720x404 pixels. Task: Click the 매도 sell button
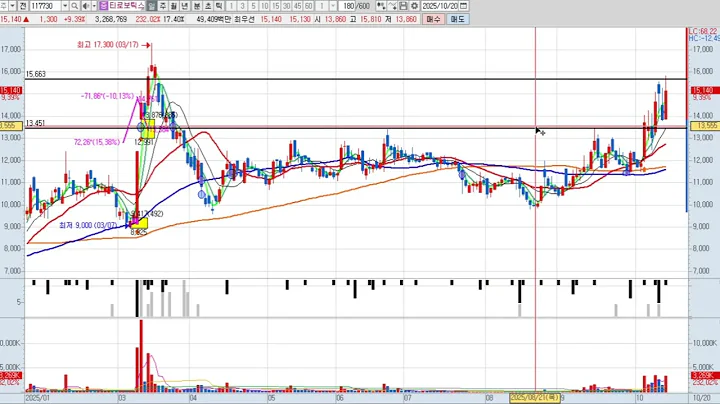[457, 19]
